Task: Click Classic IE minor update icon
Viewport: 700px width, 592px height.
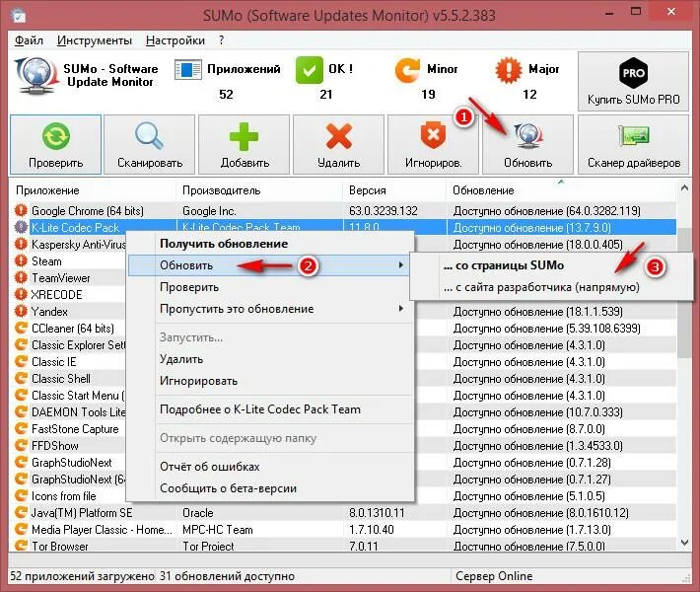Action: [21, 361]
